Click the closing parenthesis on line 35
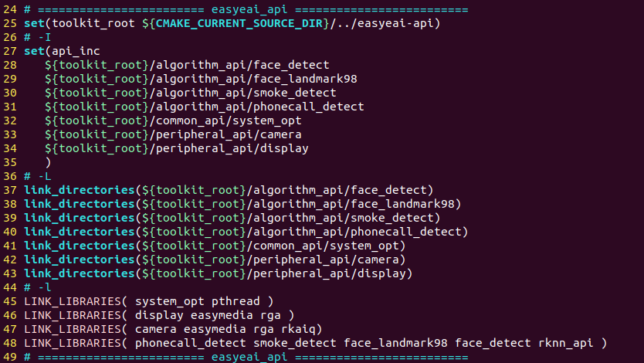Image resolution: width=644 pixels, height=363 pixels. pos(48,162)
